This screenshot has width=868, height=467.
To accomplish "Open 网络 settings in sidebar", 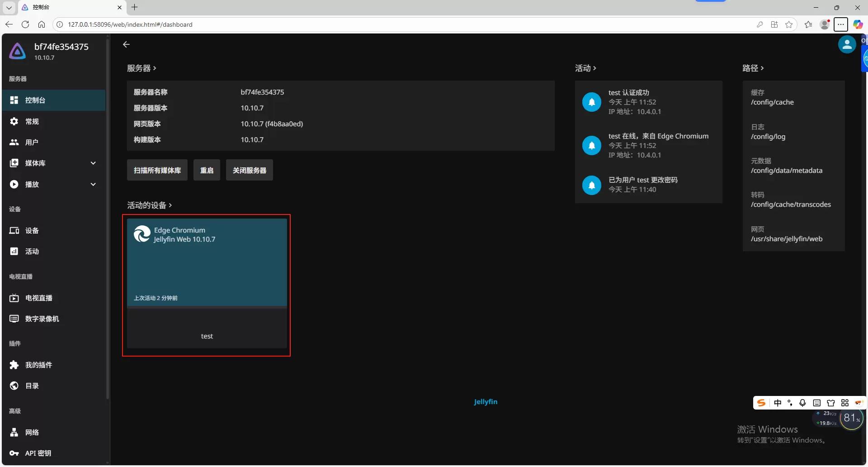I will pyautogui.click(x=32, y=432).
